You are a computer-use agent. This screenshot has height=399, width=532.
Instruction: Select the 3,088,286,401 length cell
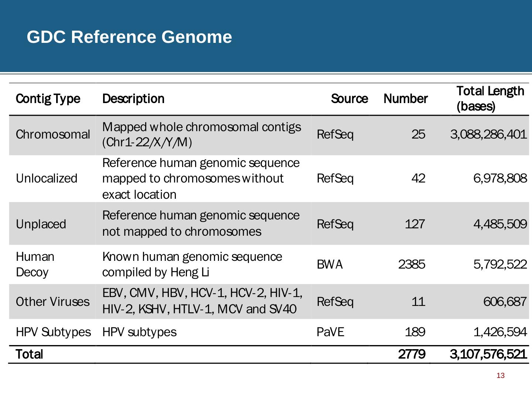click(488, 134)
